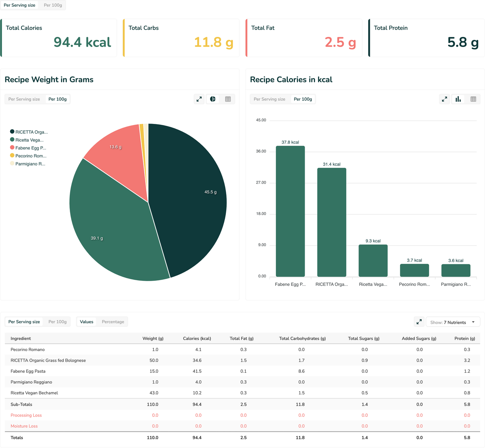This screenshot has width=485, height=448.
Task: Set Recipe Calories chart to Per Serving size
Action: (x=270, y=99)
